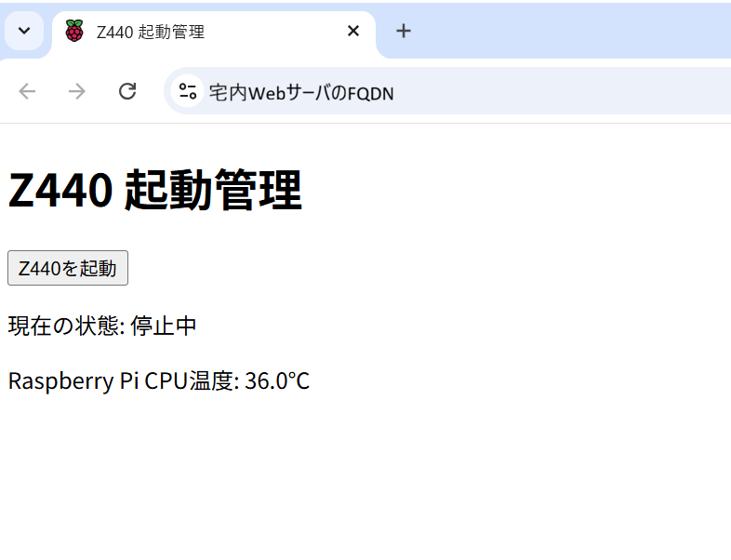Click the 現在の状態 label text

point(66,326)
